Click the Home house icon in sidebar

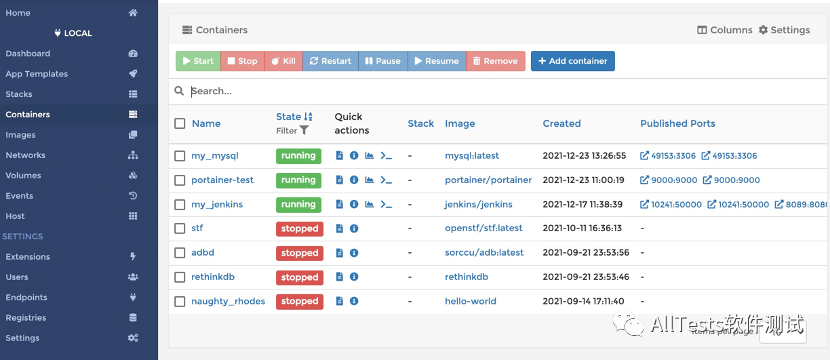click(133, 13)
